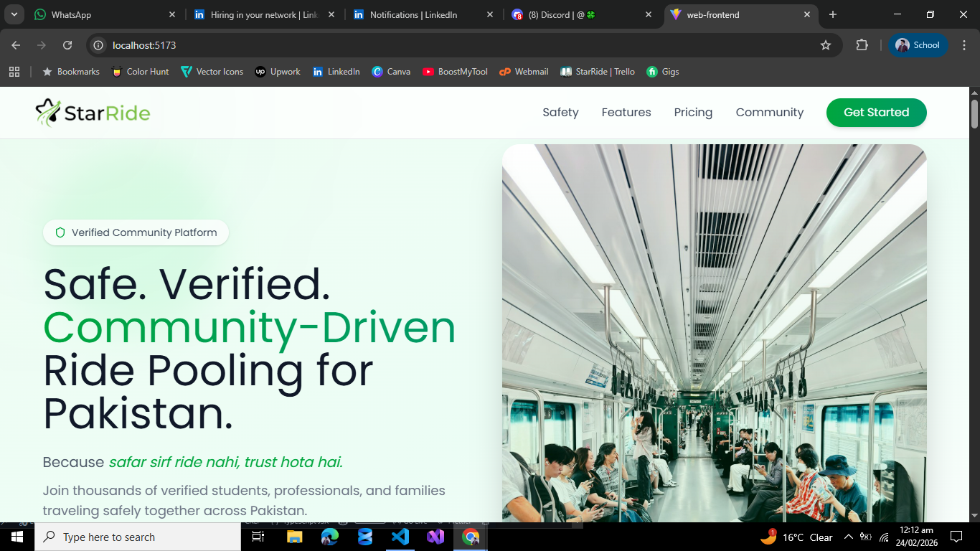The image size is (980, 551).
Task: Close the web-frontend tab
Action: (x=807, y=14)
